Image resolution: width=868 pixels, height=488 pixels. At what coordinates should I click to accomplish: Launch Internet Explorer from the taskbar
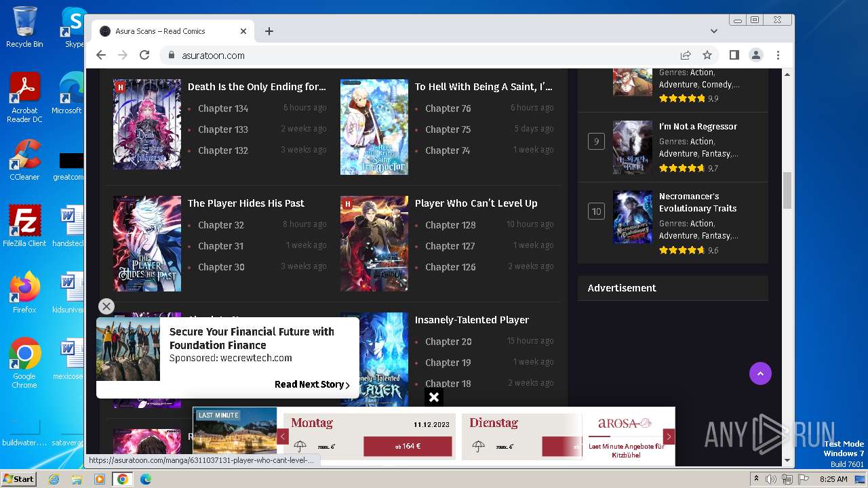click(x=54, y=479)
